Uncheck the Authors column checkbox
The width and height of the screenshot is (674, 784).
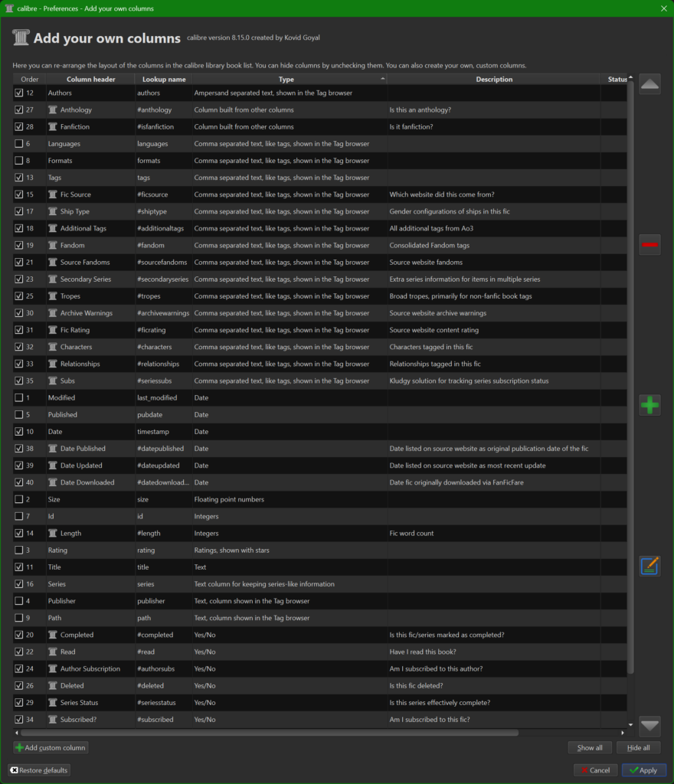pos(19,93)
